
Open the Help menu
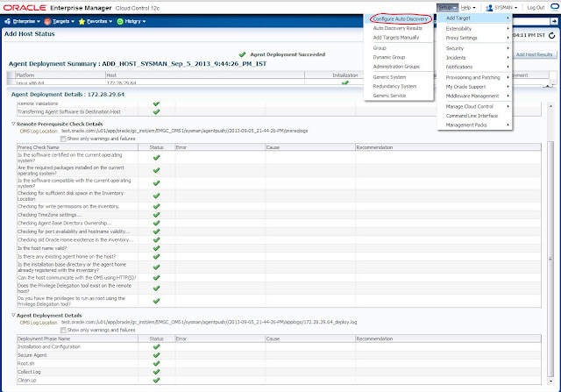[x=467, y=8]
